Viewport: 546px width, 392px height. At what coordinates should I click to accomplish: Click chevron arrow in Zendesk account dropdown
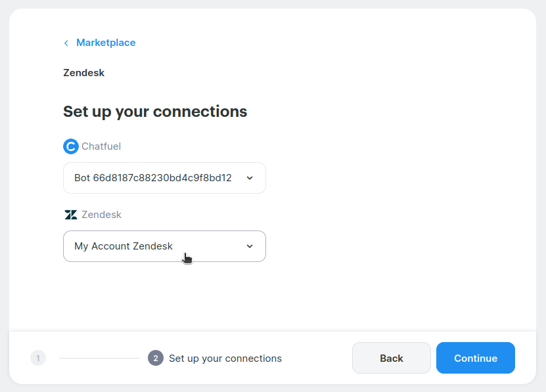(x=250, y=246)
